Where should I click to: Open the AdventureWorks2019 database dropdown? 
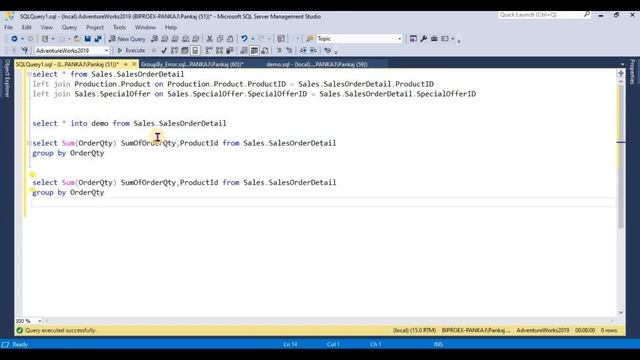tap(107, 51)
